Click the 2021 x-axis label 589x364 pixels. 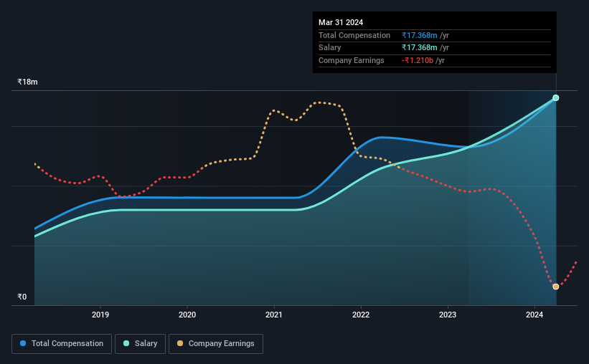coord(274,315)
